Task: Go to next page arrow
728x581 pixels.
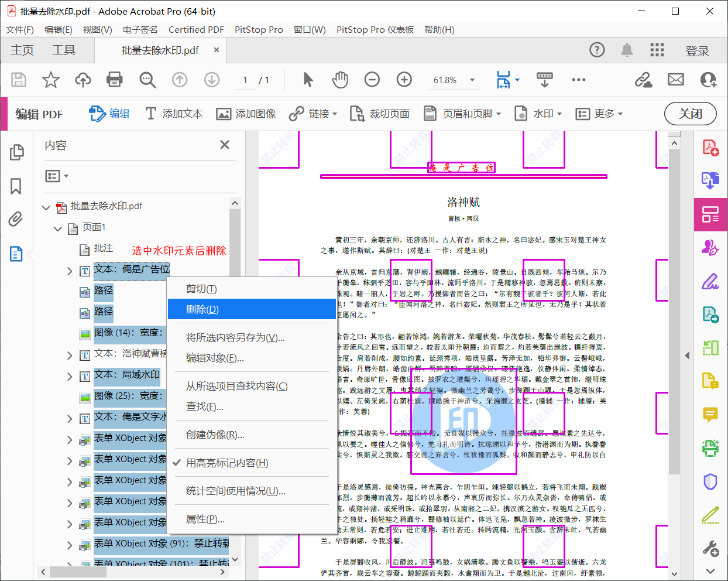Action: click(x=212, y=80)
